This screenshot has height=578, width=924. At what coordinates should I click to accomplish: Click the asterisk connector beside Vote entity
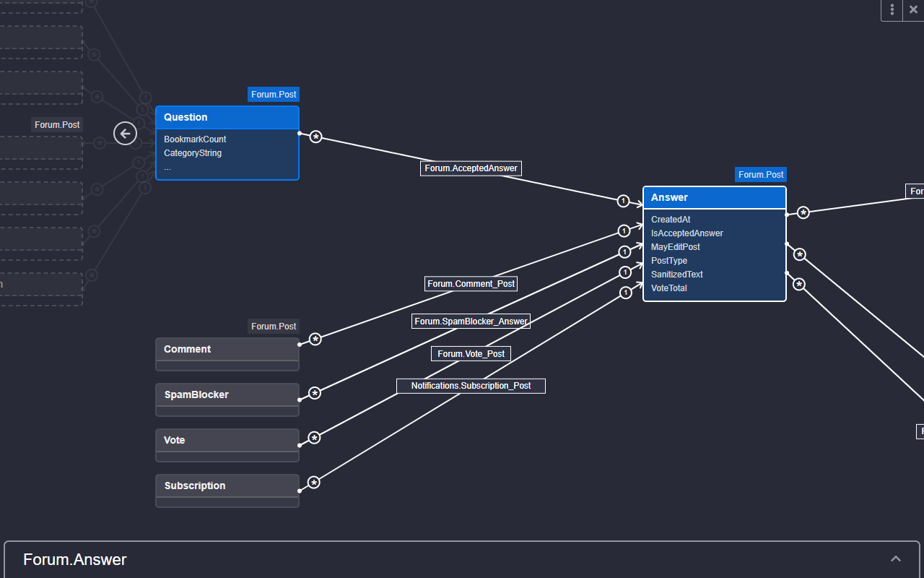pos(314,438)
